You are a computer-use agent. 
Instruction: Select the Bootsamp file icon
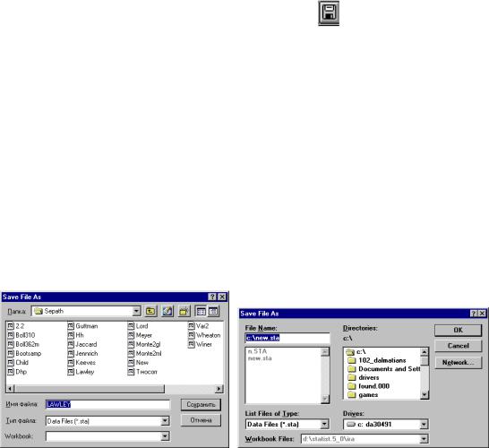pos(11,353)
